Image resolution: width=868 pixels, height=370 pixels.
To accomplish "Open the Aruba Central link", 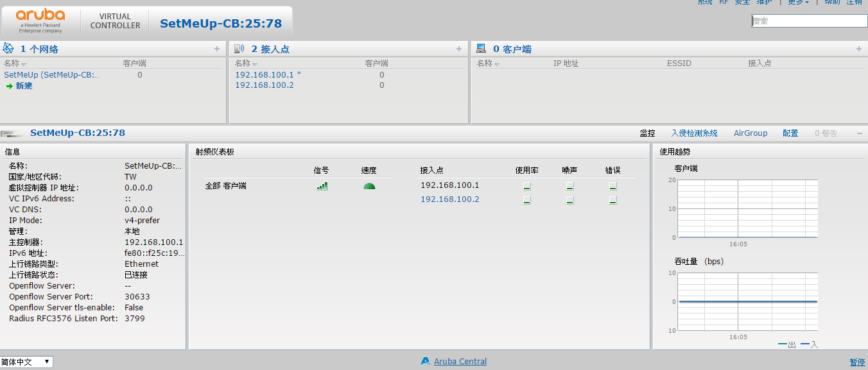I will 460,362.
